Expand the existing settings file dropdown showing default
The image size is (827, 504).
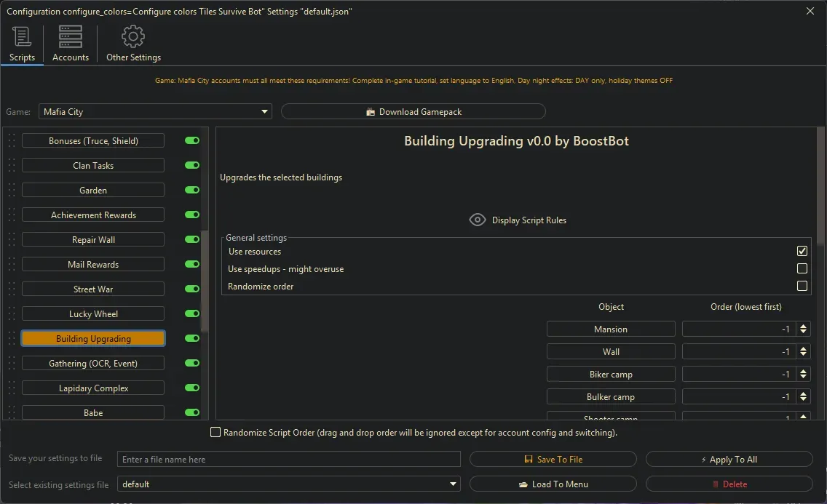(453, 484)
